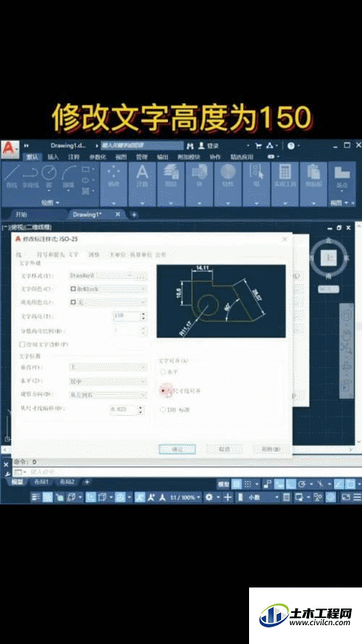Click the OK (确定) dialog button
Image resolution: width=362 pixels, height=644 pixels.
(177, 449)
